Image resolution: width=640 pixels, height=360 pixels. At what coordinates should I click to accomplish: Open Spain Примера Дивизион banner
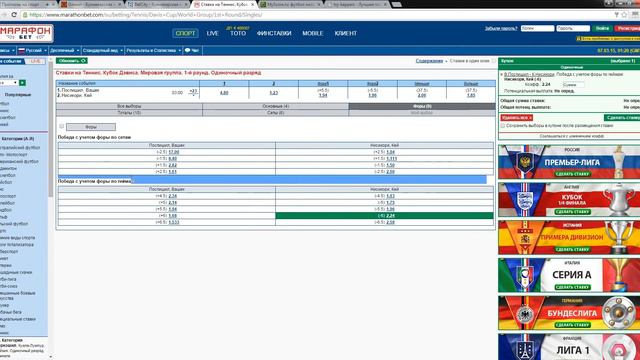[x=569, y=237]
